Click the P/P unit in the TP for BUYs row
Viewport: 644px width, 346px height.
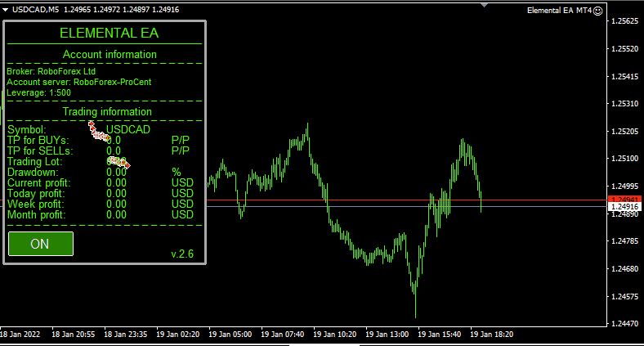point(181,140)
